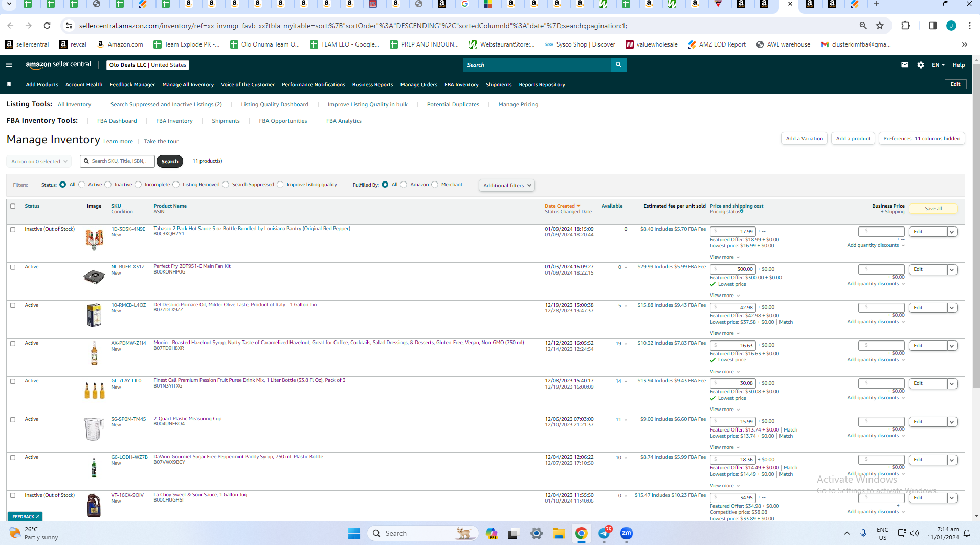Open Edit dropdown arrow for Perfect Fry row
980x545 pixels.
pyautogui.click(x=952, y=269)
